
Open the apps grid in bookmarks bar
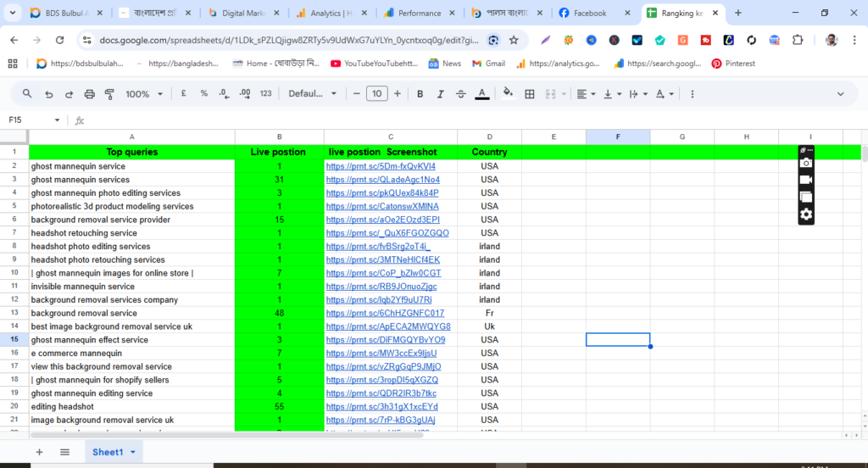(13, 64)
